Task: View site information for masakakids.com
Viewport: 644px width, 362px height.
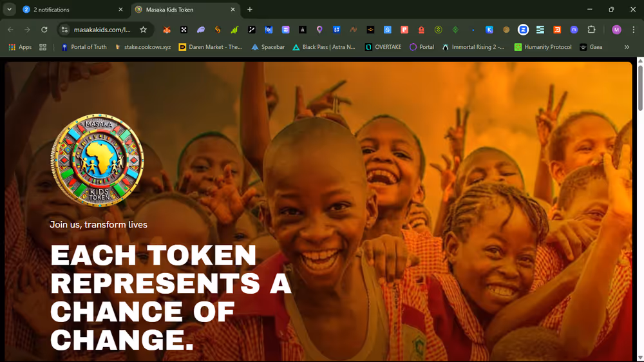Action: (64, 30)
